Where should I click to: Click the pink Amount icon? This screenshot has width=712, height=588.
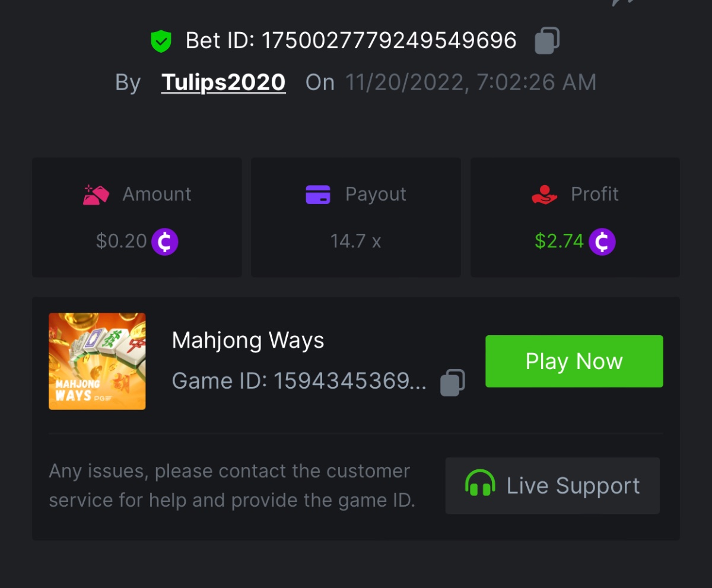click(x=96, y=195)
